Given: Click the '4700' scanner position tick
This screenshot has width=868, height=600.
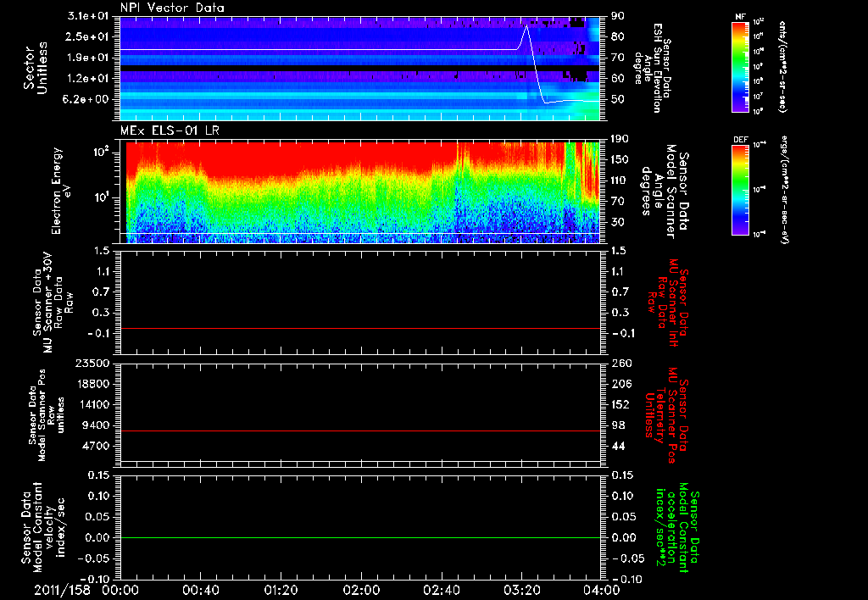Looking at the screenshot, I should [x=95, y=446].
